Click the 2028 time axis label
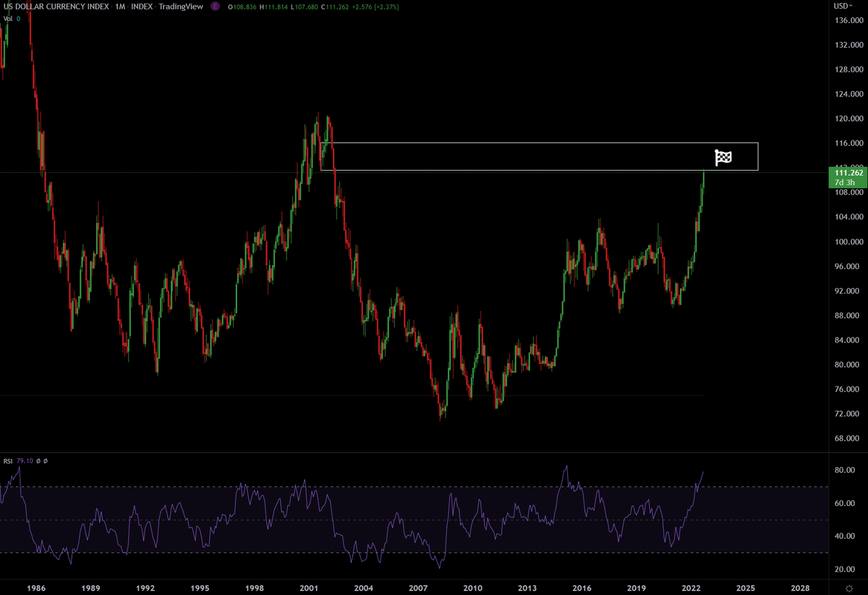The height and width of the screenshot is (595, 868). [801, 589]
